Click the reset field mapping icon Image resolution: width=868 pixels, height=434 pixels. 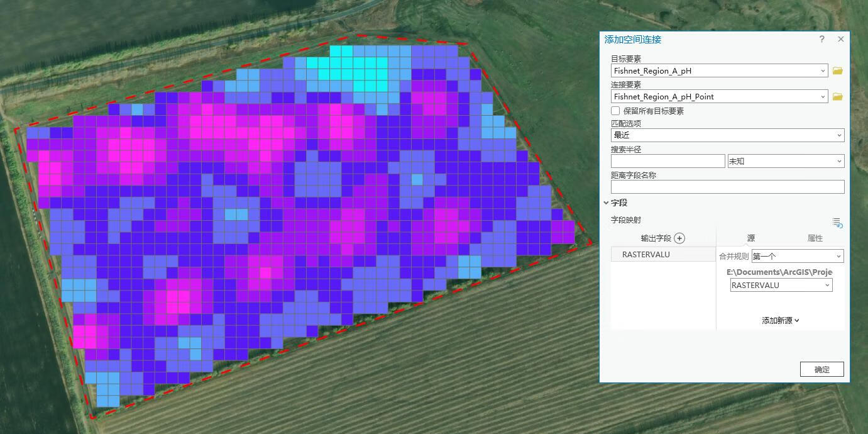pyautogui.click(x=837, y=222)
